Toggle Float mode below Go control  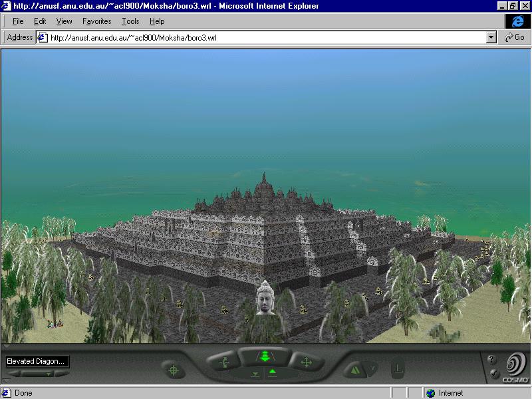(255, 374)
